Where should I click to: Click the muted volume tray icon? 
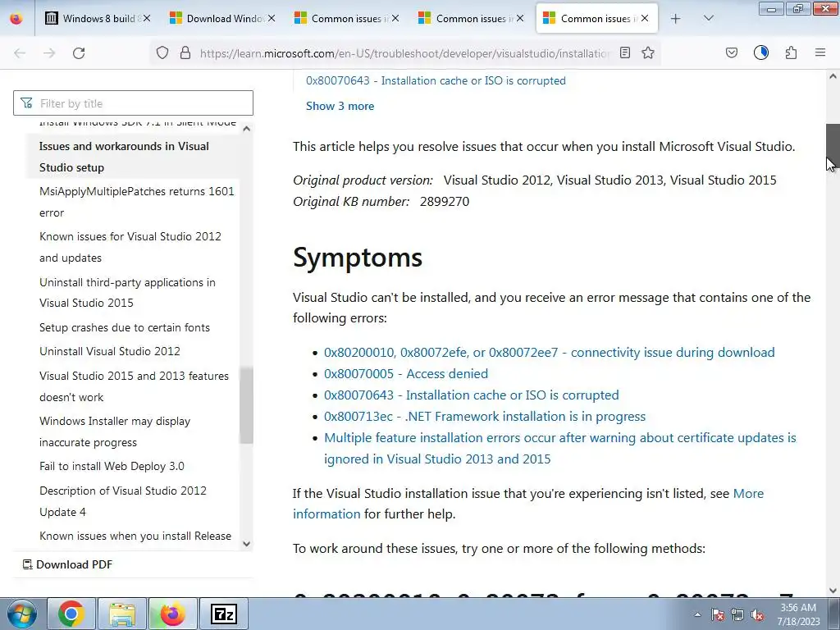[757, 614]
